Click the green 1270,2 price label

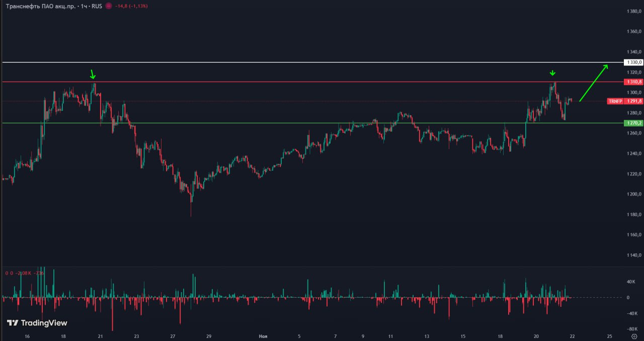(633, 123)
